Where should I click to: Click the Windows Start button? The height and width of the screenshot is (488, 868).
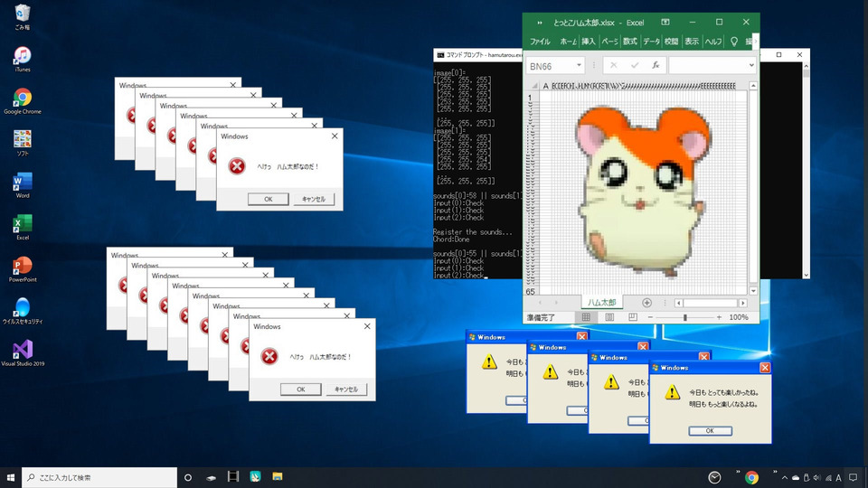(11, 477)
